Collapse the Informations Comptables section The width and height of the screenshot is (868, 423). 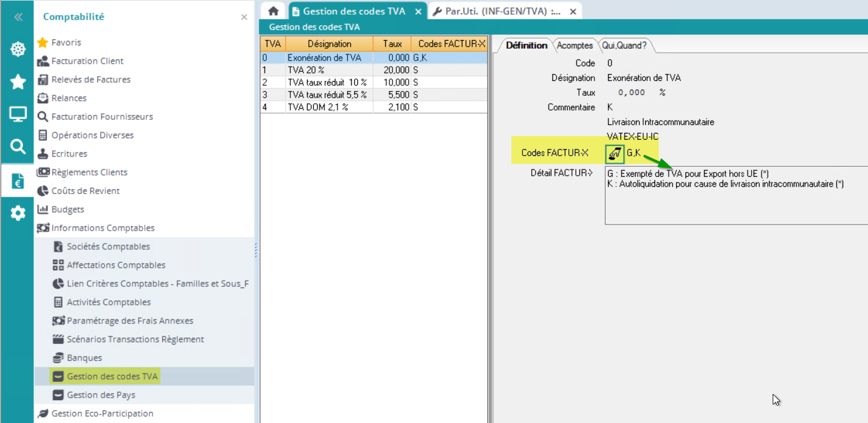[103, 228]
